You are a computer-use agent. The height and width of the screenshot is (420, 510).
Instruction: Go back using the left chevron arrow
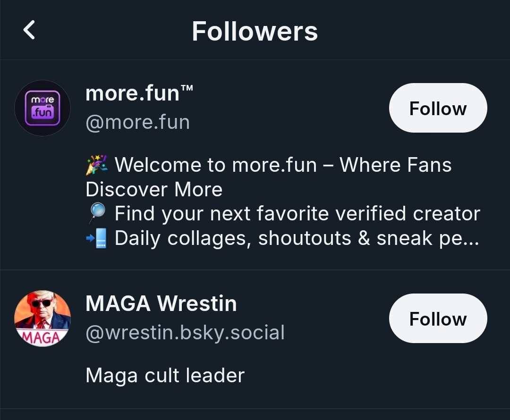pos(29,31)
